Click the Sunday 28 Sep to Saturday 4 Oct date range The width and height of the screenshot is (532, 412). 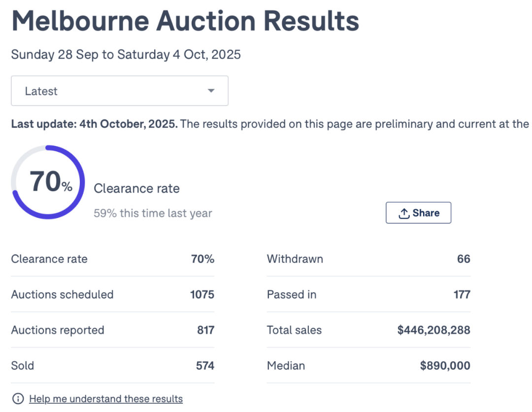click(x=126, y=54)
